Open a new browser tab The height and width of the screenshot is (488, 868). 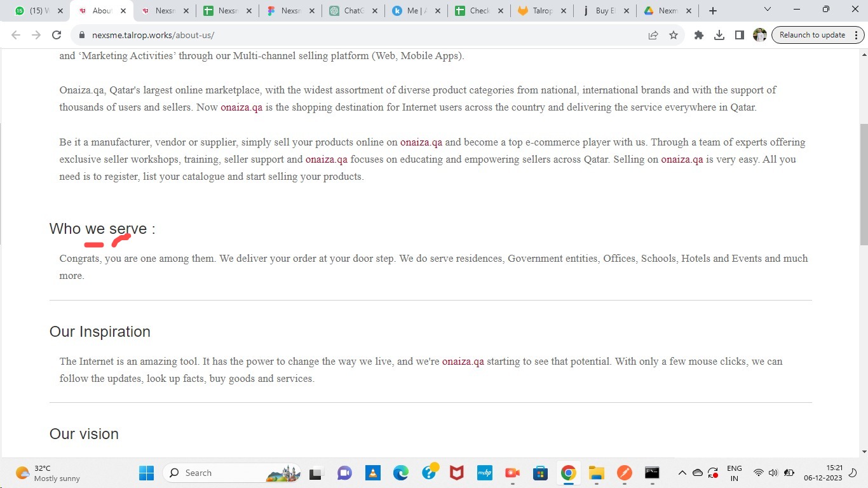click(713, 11)
